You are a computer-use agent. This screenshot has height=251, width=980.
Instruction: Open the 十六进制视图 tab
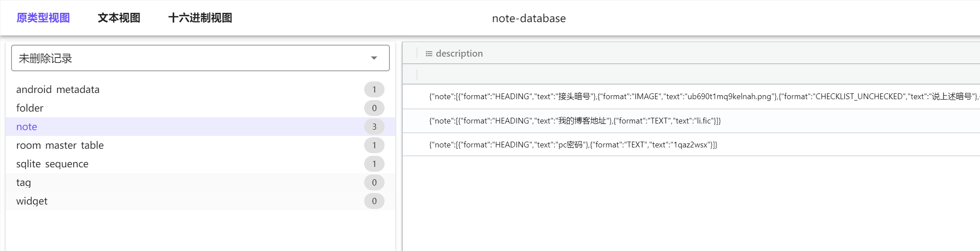[x=200, y=18]
